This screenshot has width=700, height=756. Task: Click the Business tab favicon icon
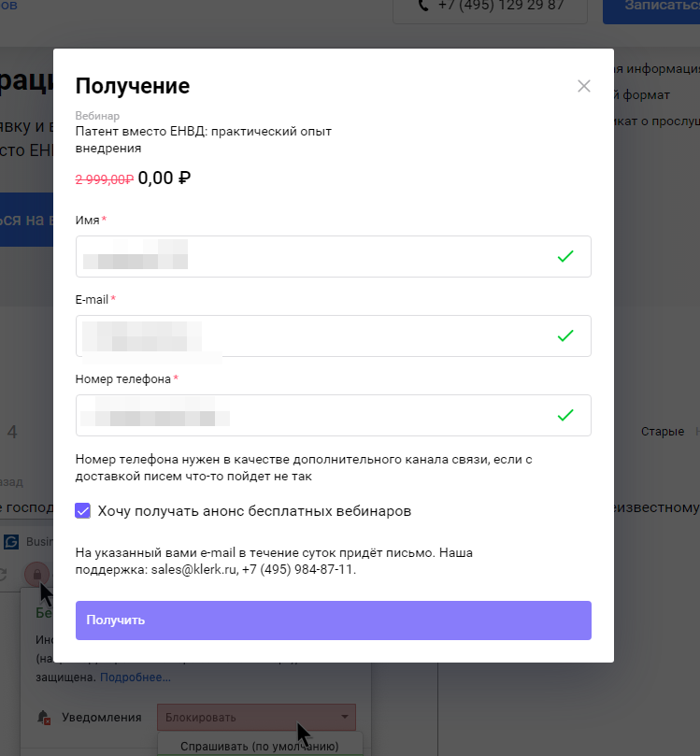coord(11,542)
